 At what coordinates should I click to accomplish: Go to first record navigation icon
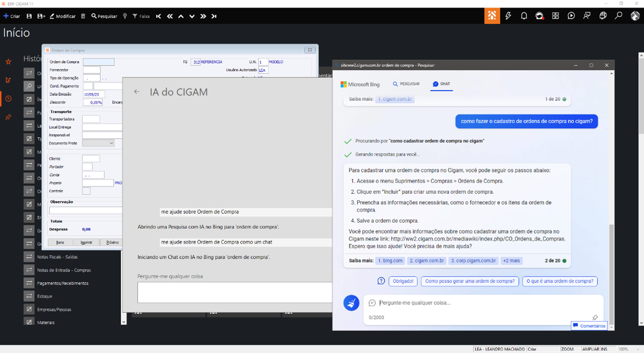click(x=159, y=16)
